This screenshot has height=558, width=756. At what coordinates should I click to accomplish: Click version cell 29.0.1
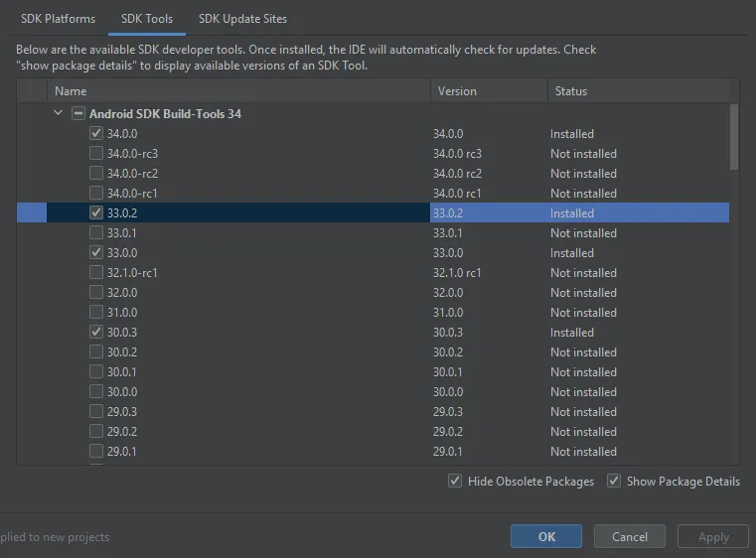point(447,451)
